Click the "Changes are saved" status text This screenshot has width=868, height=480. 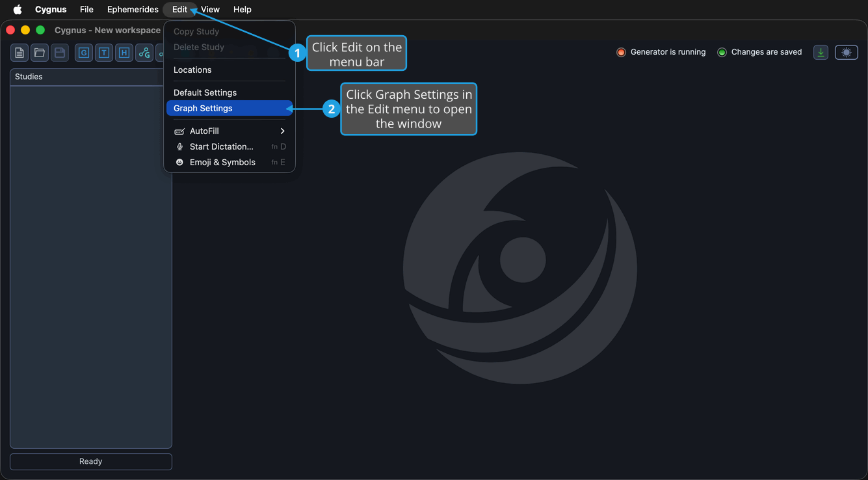point(767,52)
